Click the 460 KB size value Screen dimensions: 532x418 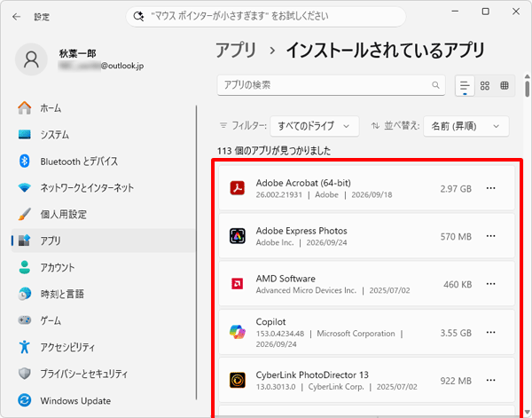pyautogui.click(x=458, y=285)
